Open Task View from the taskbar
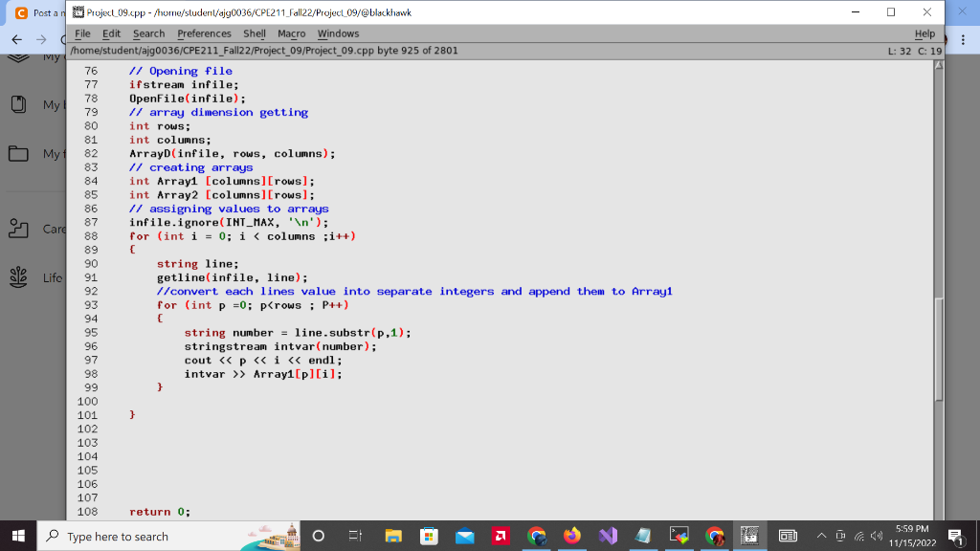The width and height of the screenshot is (980, 551). click(x=355, y=536)
